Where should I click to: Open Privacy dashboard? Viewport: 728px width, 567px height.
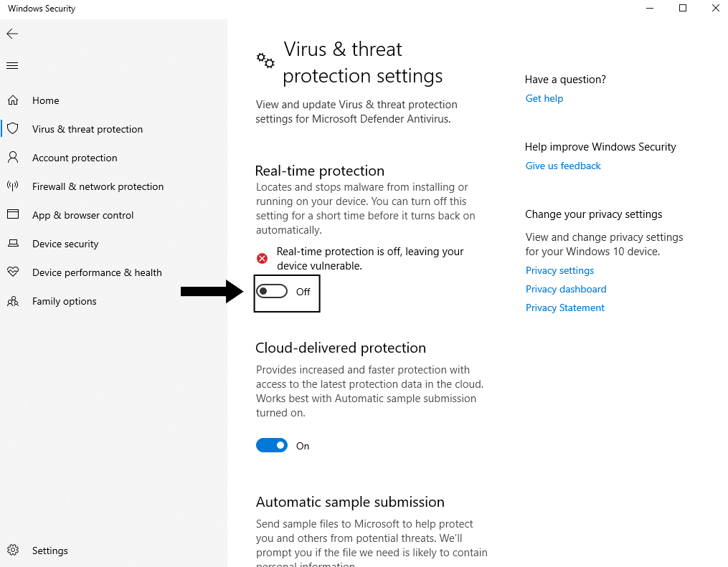[x=566, y=289]
